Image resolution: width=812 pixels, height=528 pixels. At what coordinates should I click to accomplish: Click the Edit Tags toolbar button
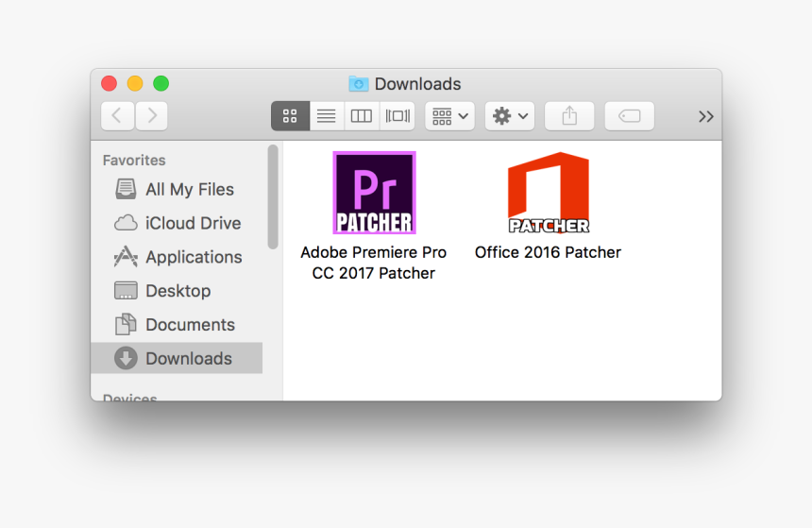click(629, 115)
